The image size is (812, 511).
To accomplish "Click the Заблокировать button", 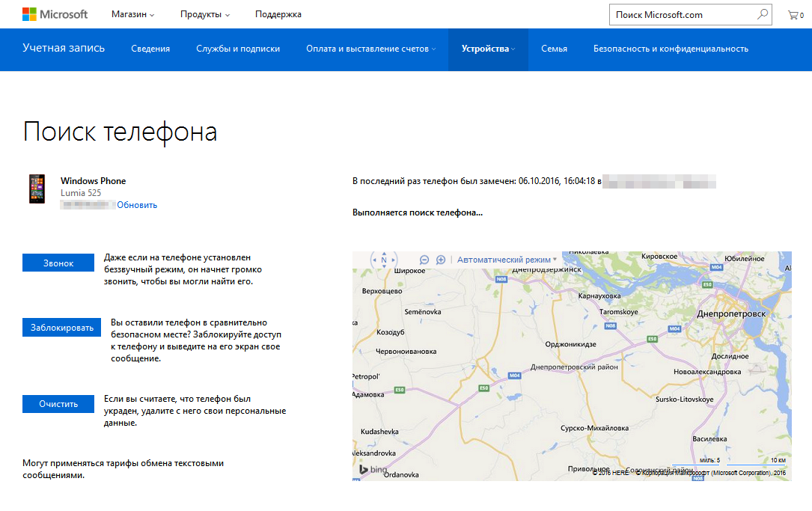I will click(61, 328).
